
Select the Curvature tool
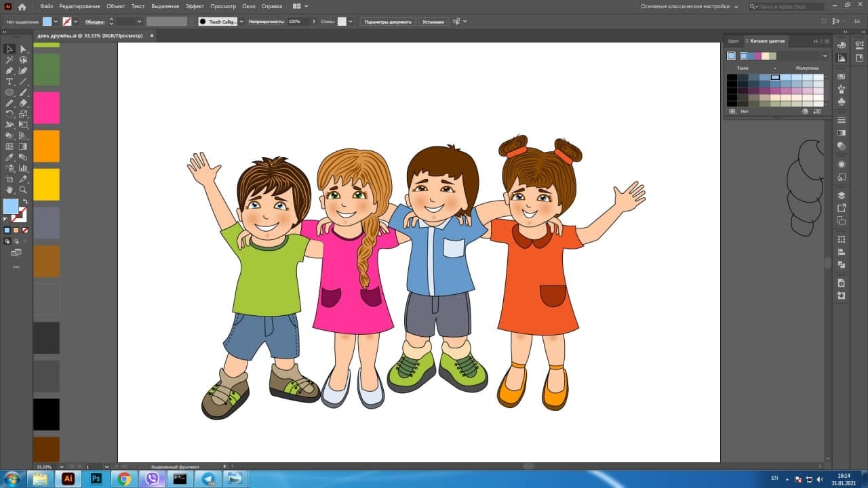coord(23,70)
